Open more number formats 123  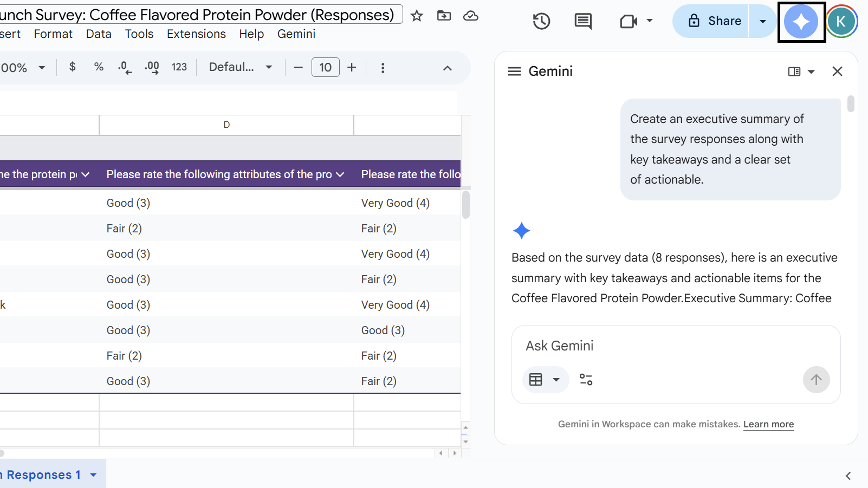179,67
